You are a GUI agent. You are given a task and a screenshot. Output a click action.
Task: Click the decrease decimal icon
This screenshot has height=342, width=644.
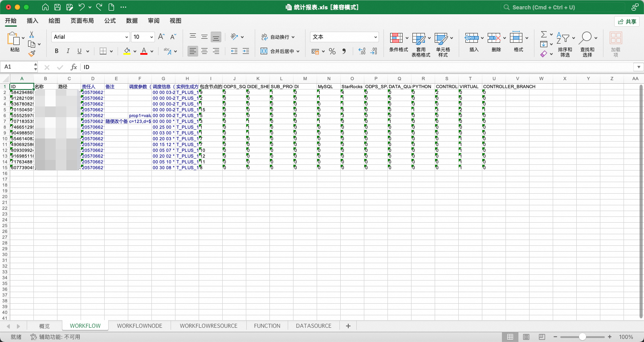coord(374,51)
